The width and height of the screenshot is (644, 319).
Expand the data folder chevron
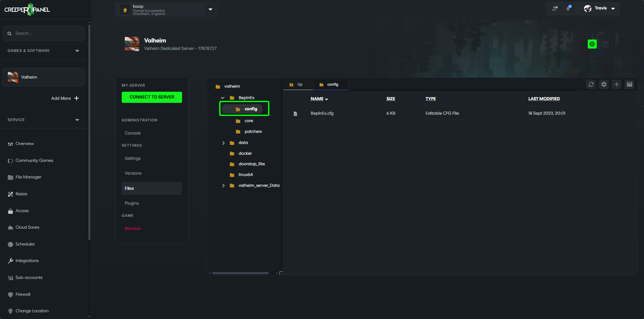223,143
